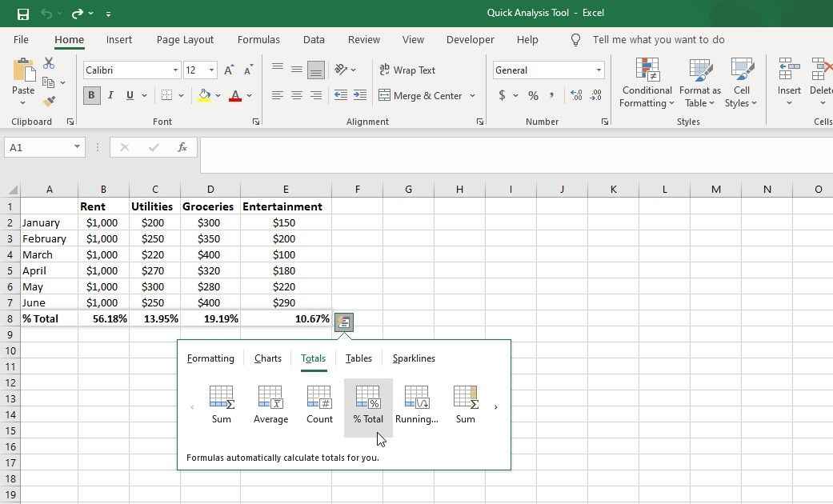Click the Format Painter brush icon
The height and width of the screenshot is (504, 833).
(x=49, y=102)
